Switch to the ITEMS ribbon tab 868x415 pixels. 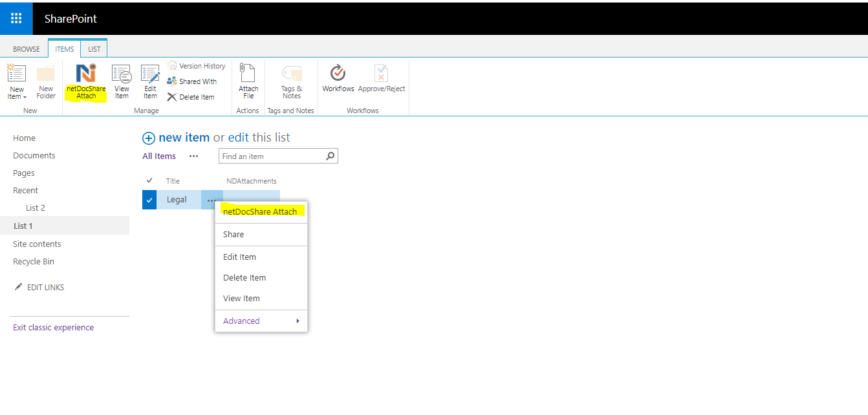(x=65, y=49)
